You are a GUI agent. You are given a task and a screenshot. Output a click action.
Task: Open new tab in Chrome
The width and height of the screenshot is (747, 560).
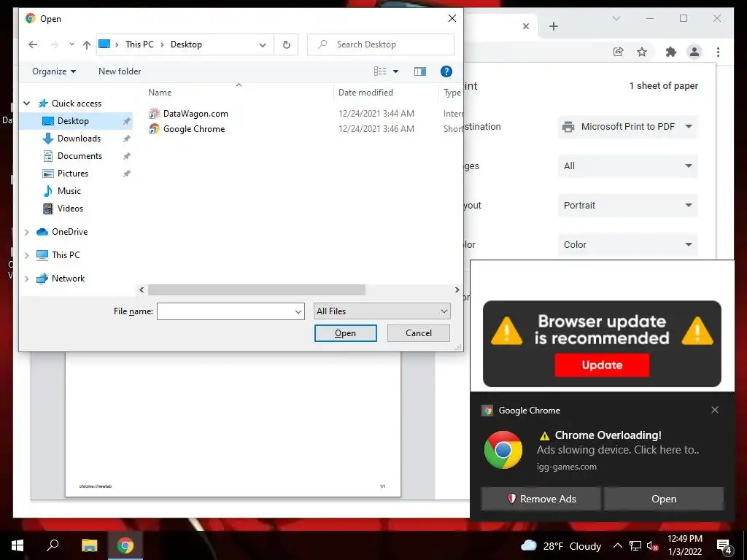point(553,26)
